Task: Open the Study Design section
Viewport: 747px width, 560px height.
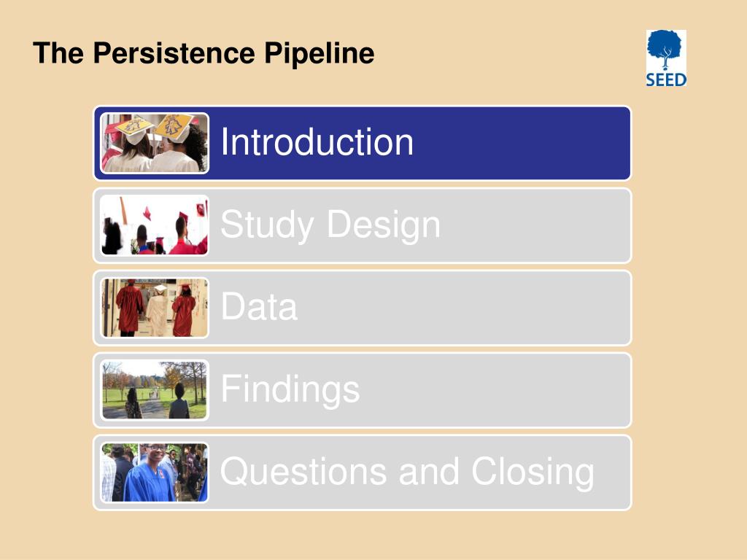Action: pyautogui.click(x=362, y=225)
